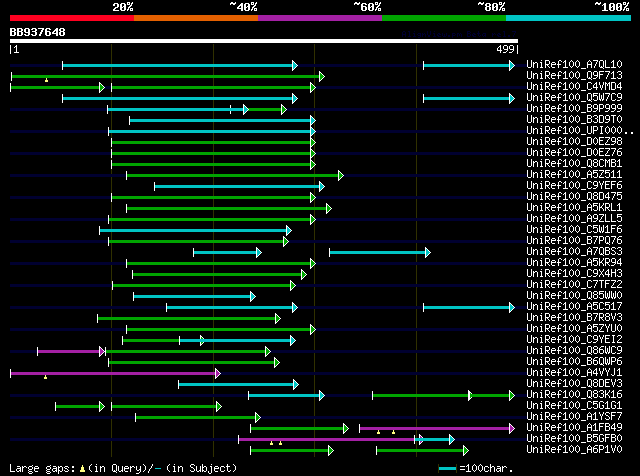The width and height of the screenshot is (640, 476).
Task: Click the green ~80% identity legend segment
Action: tap(444, 18)
